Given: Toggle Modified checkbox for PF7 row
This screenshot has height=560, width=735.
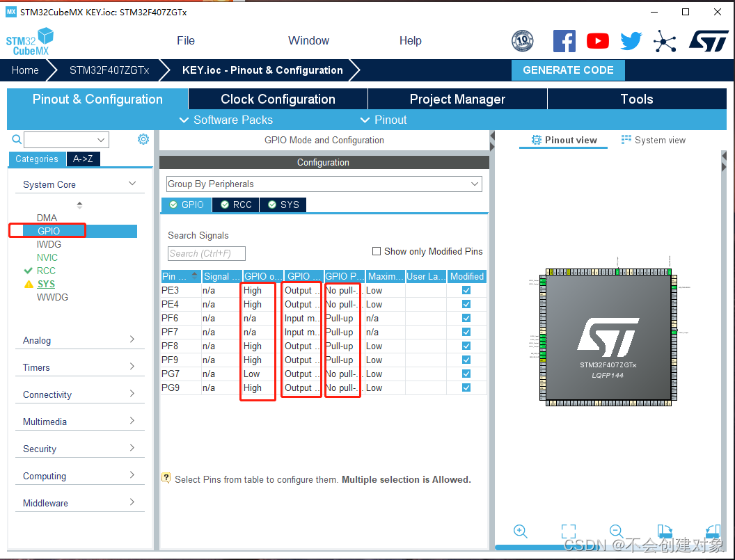Looking at the screenshot, I should [466, 332].
